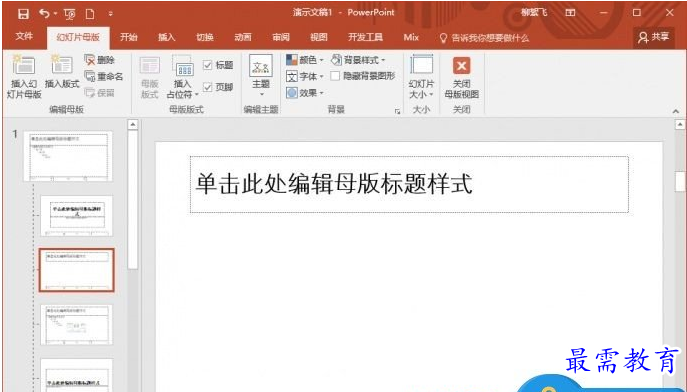Save the presentation using the floppy icon

click(x=23, y=14)
